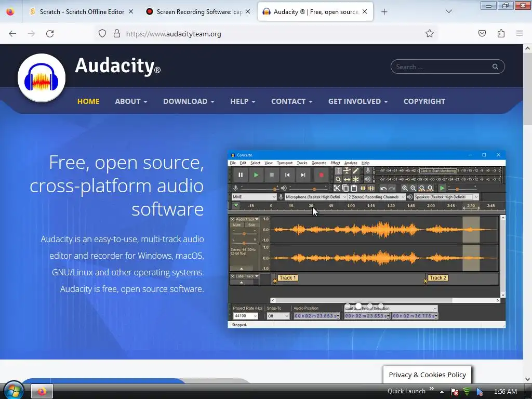Screen dimensions: 532x399
Task: Open the Privacy & Cookies Policy button
Action: [x=427, y=375]
